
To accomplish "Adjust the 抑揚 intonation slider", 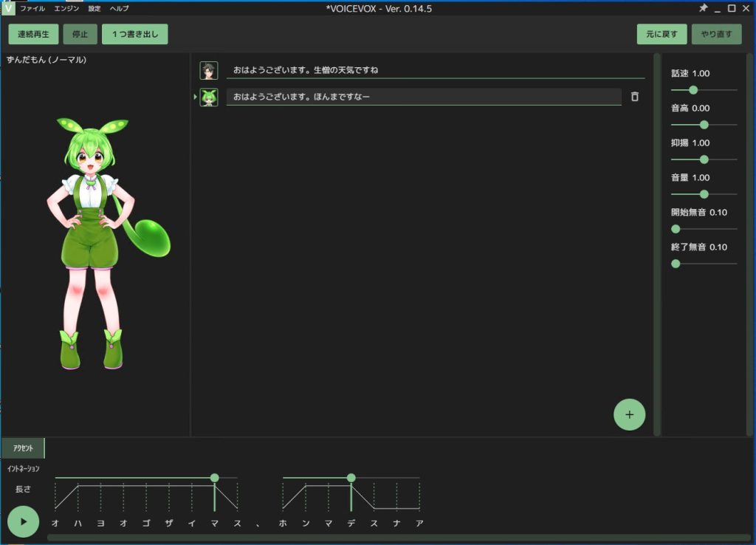I will pos(704,160).
